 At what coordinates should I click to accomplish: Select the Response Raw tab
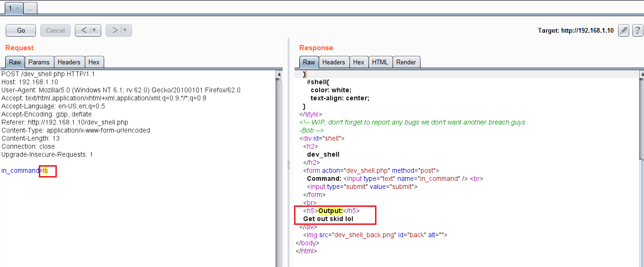point(309,62)
